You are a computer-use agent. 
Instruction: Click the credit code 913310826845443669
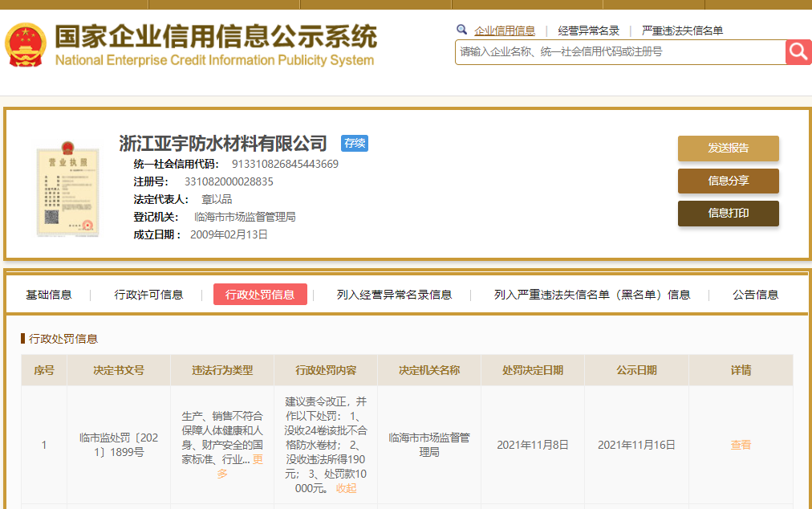(285, 165)
